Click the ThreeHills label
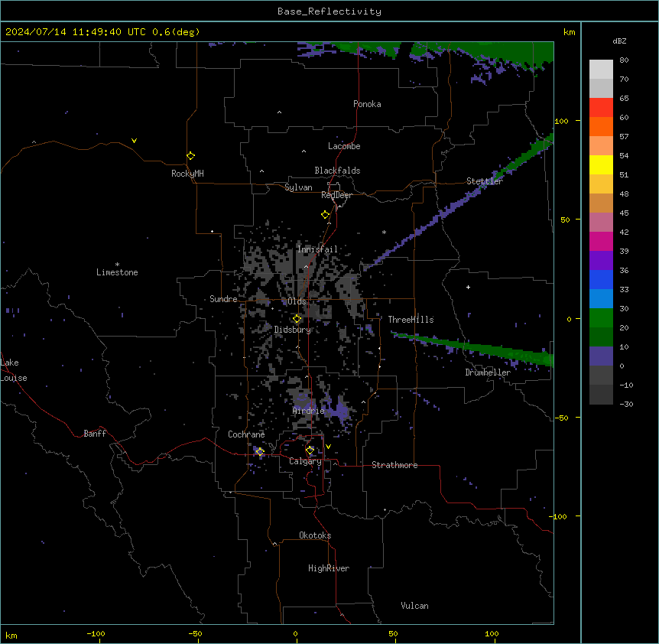 tap(411, 320)
